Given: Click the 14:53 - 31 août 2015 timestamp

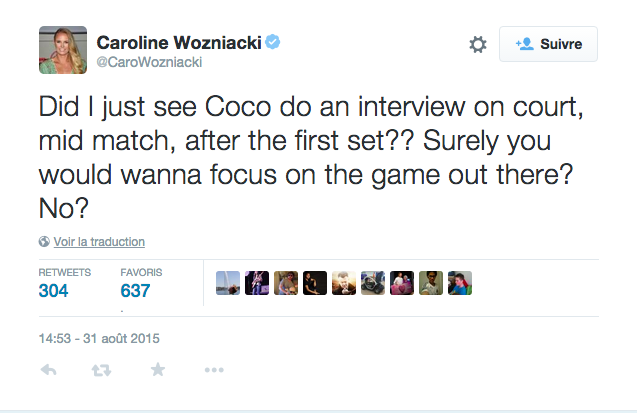Looking at the screenshot, I should tap(99, 338).
